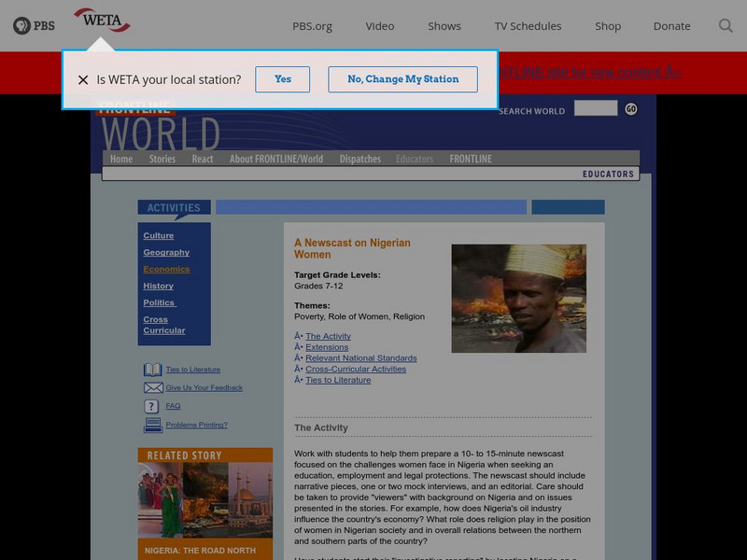The width and height of the screenshot is (747, 560).
Task: Open the Ties to Literature sidebar link
Action: coord(193,370)
